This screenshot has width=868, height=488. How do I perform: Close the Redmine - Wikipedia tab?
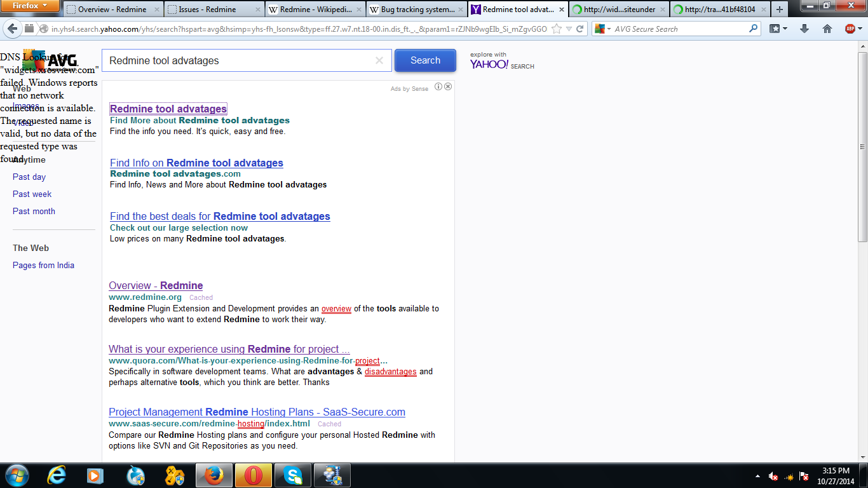[x=358, y=10]
